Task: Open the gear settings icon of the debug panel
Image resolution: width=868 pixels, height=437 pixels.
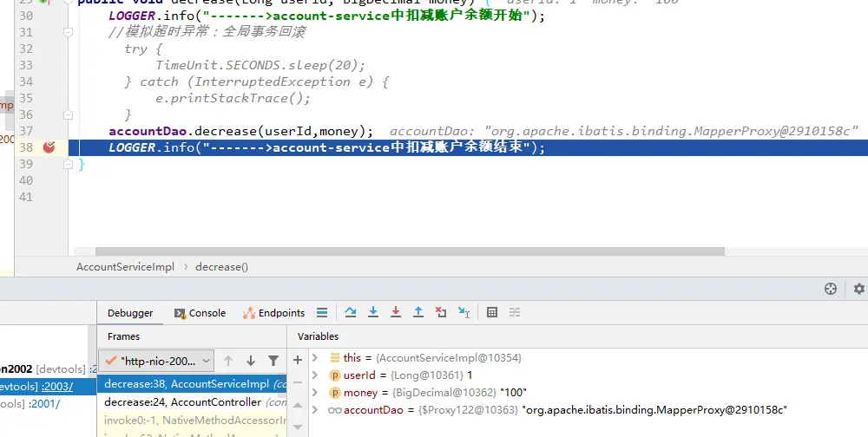Action: [858, 288]
